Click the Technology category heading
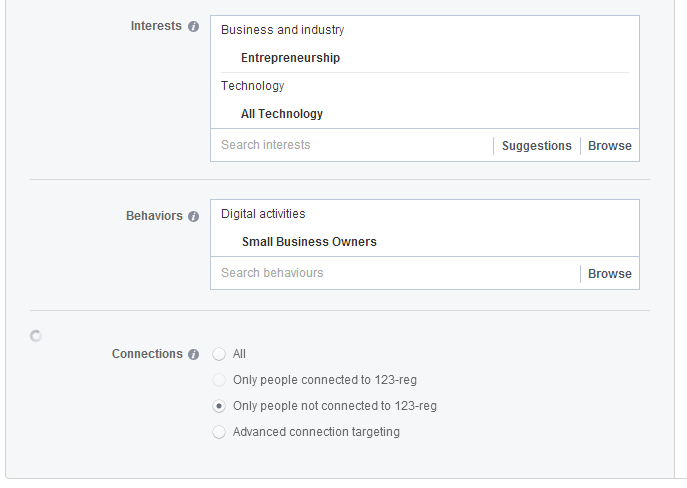This screenshot has height=488, width=687. (x=252, y=86)
